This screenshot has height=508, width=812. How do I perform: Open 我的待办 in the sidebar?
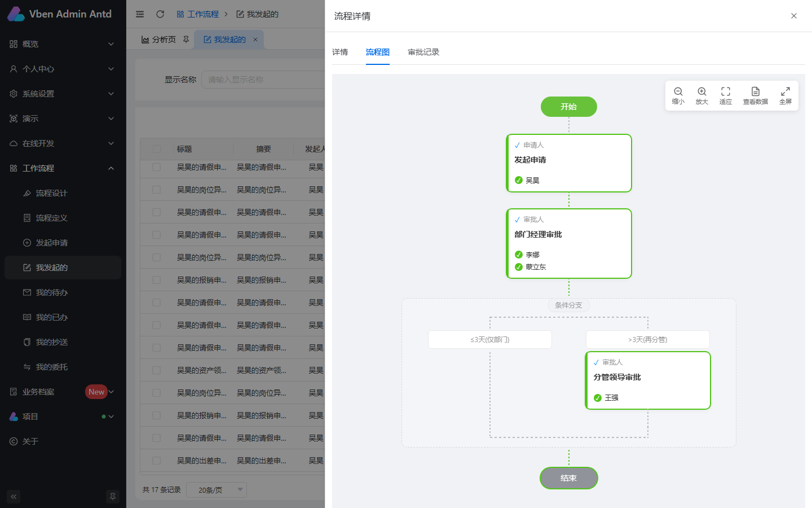(63, 292)
